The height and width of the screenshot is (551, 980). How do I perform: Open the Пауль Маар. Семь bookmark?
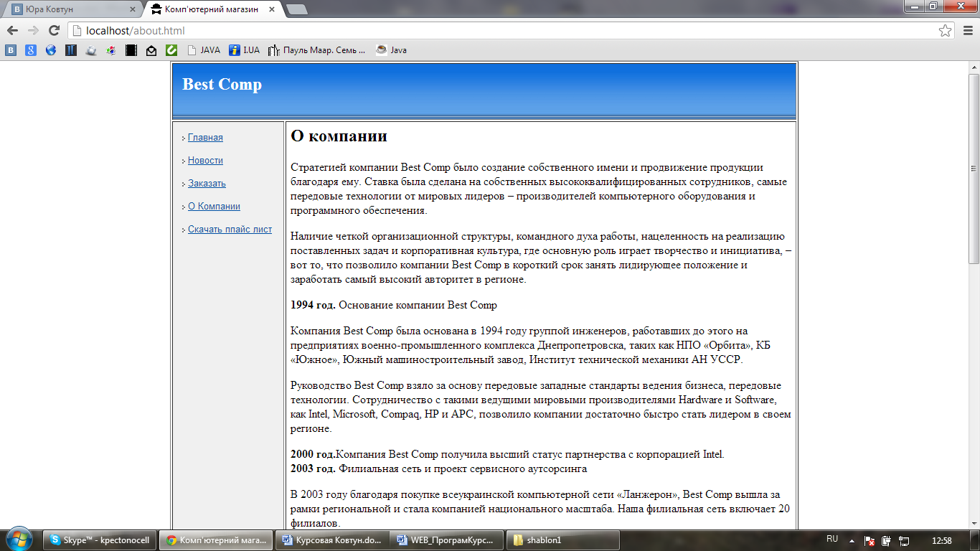[317, 50]
